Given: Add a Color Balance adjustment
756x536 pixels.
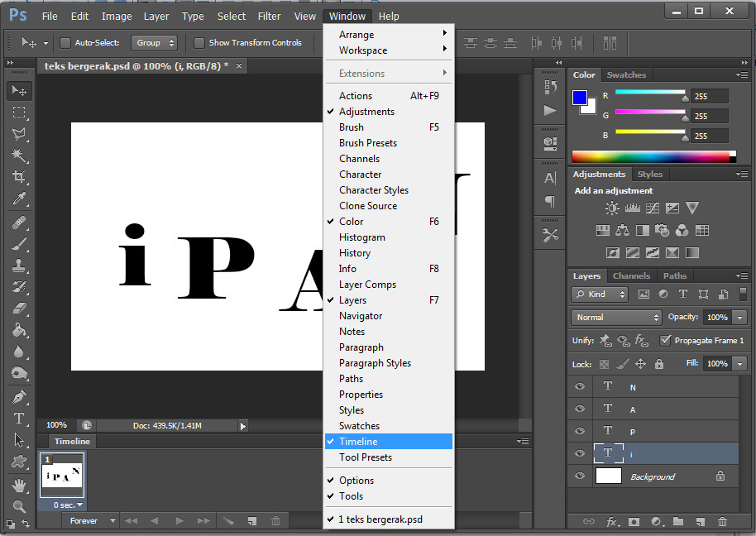Looking at the screenshot, I should coord(623,231).
